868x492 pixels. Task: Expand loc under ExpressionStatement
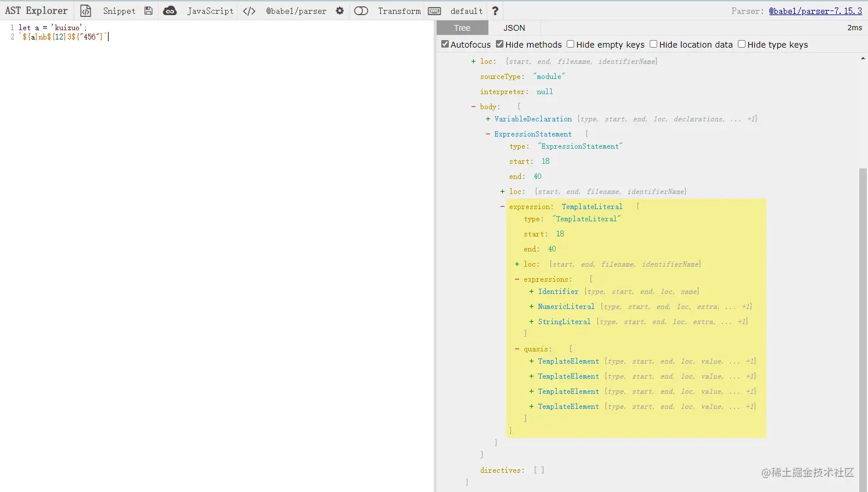[x=502, y=191]
